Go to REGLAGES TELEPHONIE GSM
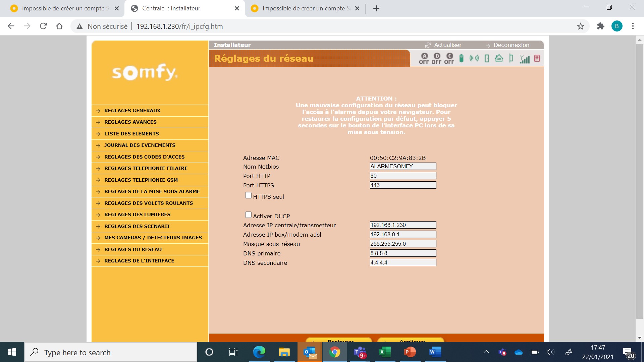The width and height of the screenshot is (644, 362). [x=150, y=180]
